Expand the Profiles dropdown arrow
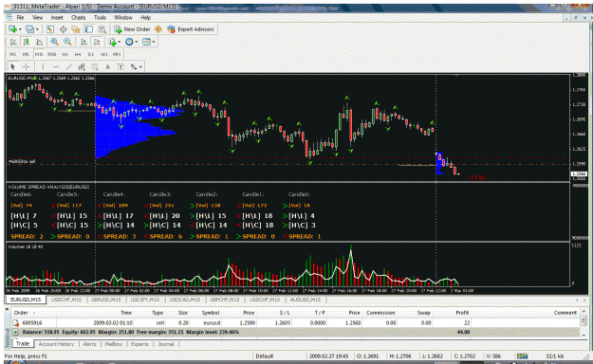 coord(37,29)
